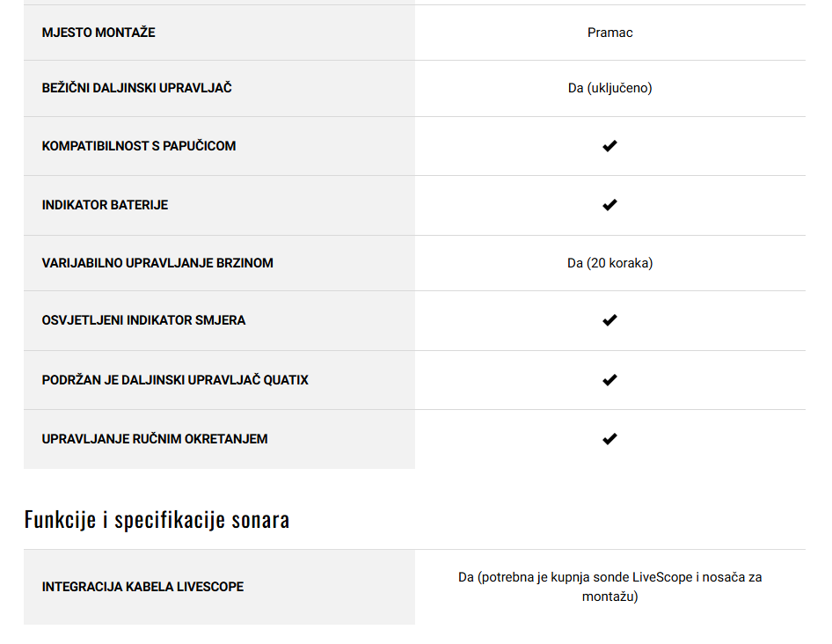Select the Mjesto montaže label
This screenshot has height=644, width=832.
(x=99, y=33)
